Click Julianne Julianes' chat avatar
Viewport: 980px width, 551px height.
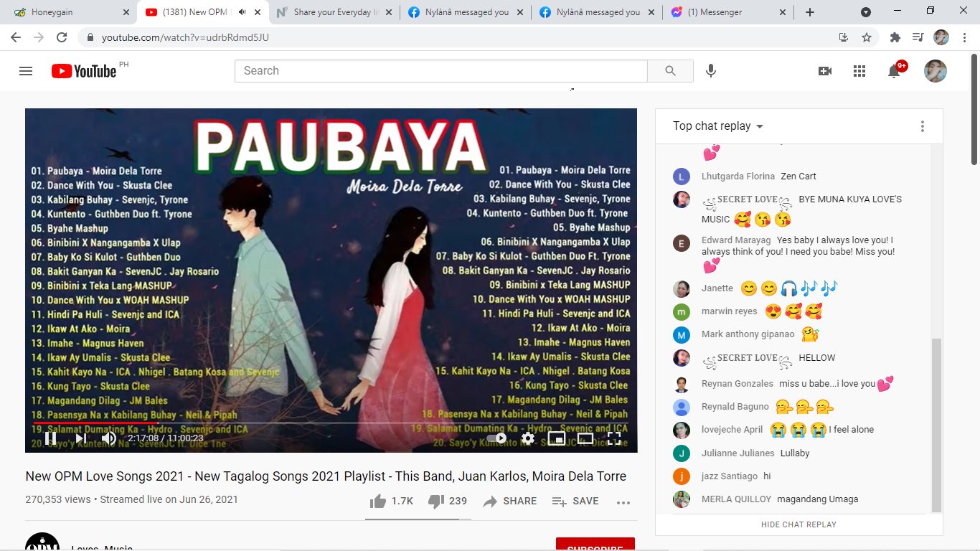pos(682,453)
